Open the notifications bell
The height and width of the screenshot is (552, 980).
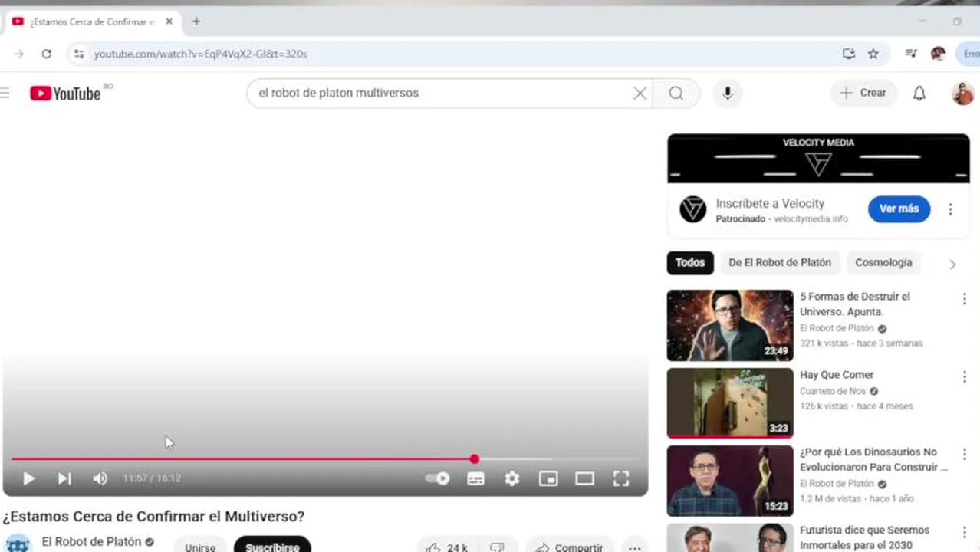point(919,93)
